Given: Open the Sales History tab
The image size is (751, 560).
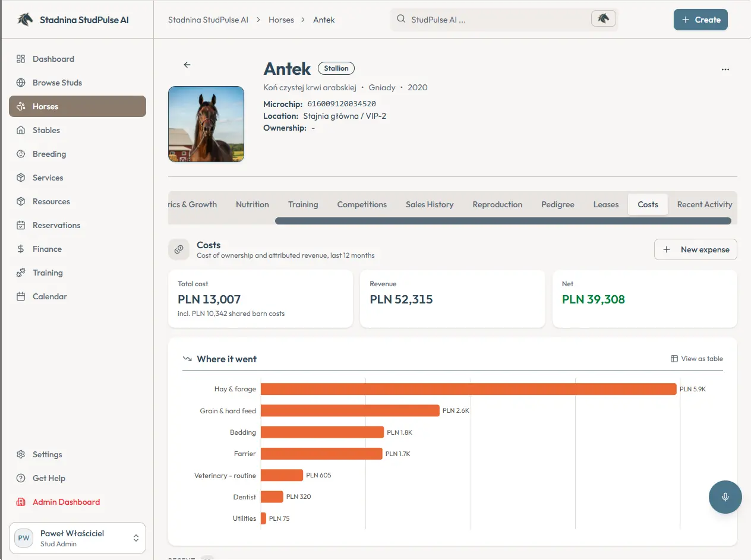Looking at the screenshot, I should pos(430,204).
